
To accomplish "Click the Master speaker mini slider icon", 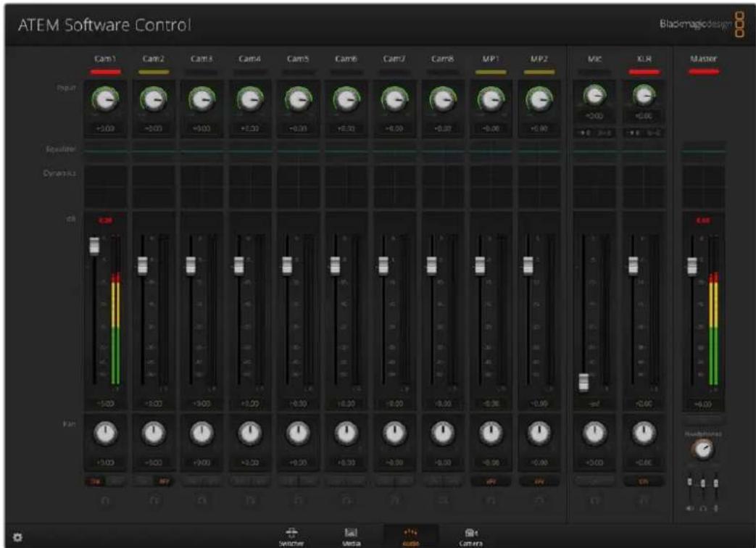I will tap(689, 508).
